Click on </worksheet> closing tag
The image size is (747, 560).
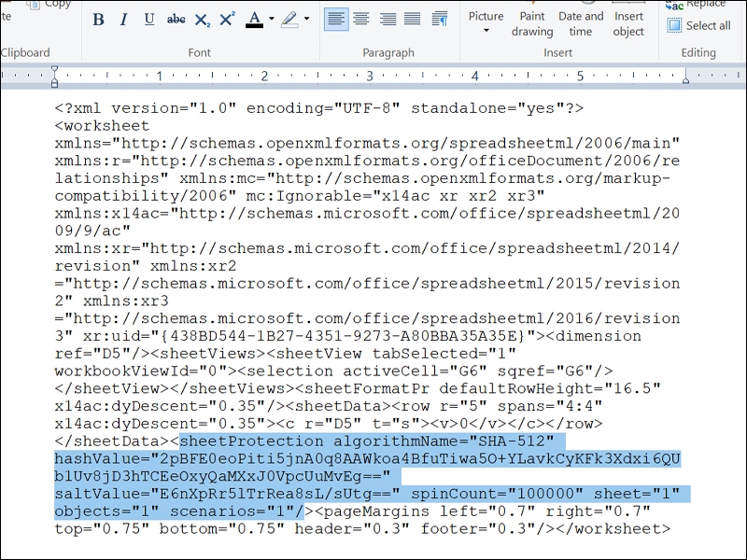(613, 529)
